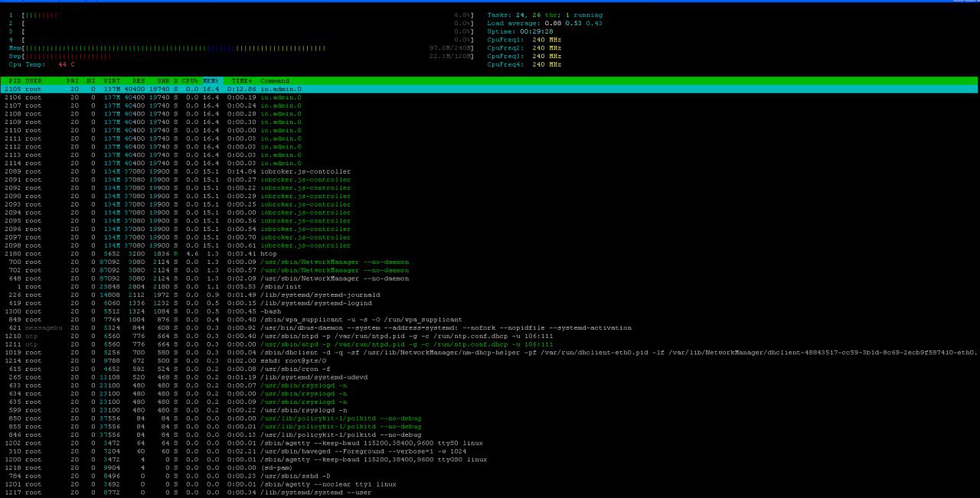Sort by the USER column header
Screen dimensions: 980x498
tap(34, 80)
